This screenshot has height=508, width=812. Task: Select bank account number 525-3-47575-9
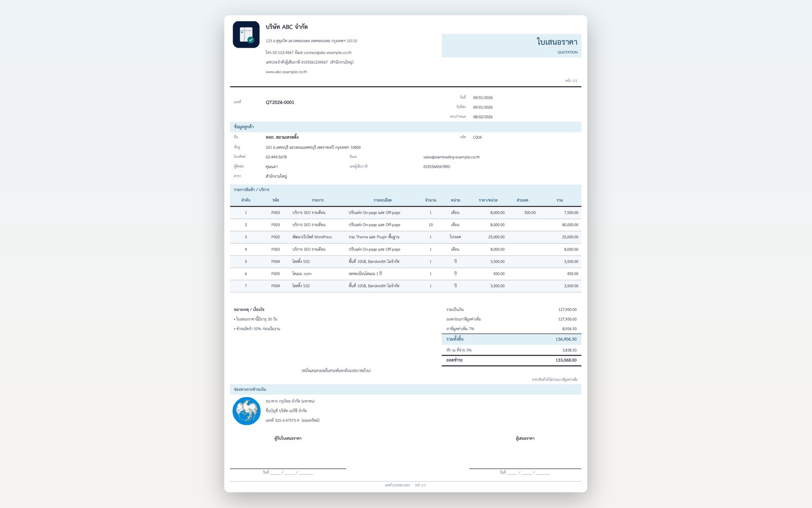coord(287,421)
